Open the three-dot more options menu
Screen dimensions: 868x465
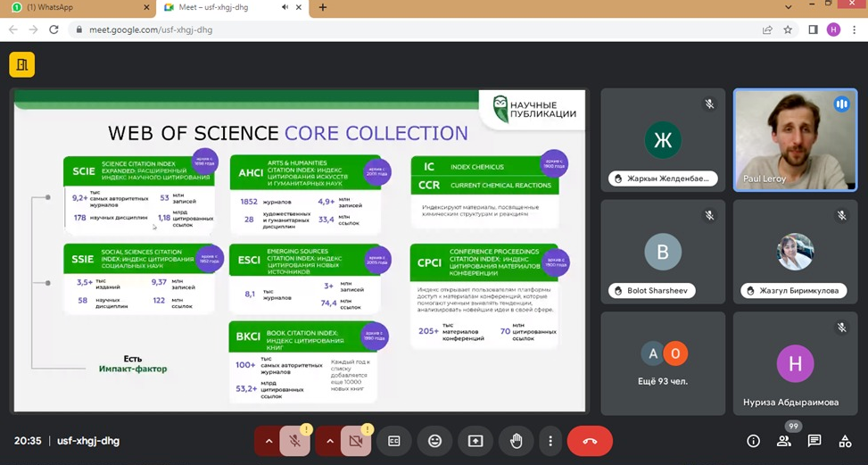550,441
